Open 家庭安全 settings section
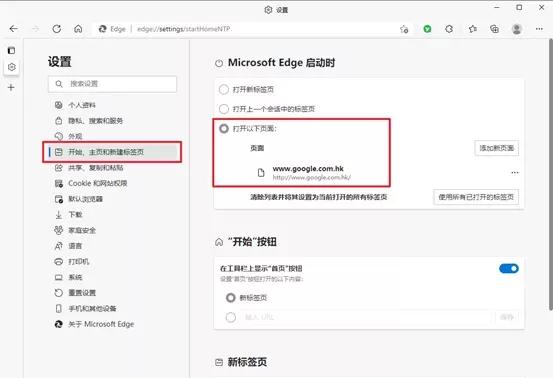This screenshot has height=378, width=553. click(x=75, y=230)
